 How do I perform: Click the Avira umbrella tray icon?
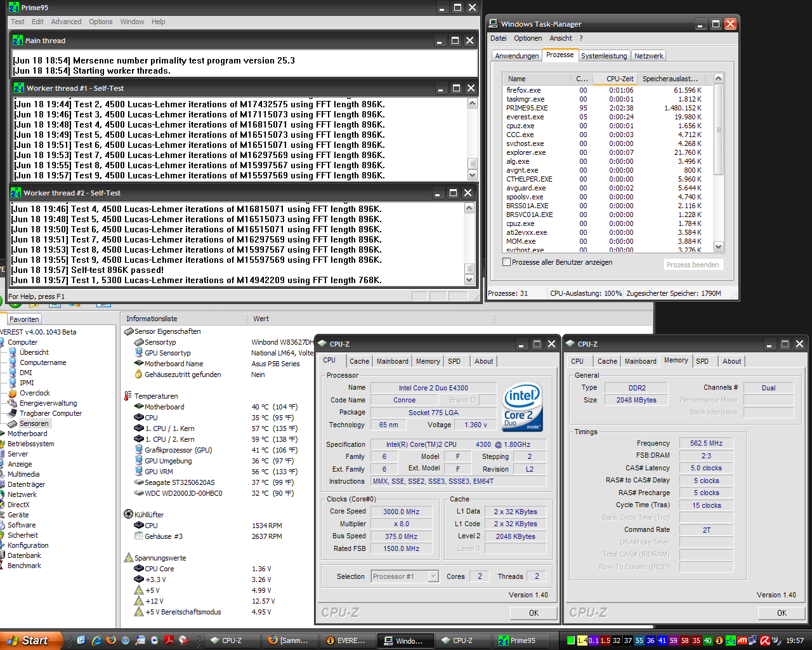(x=765, y=640)
